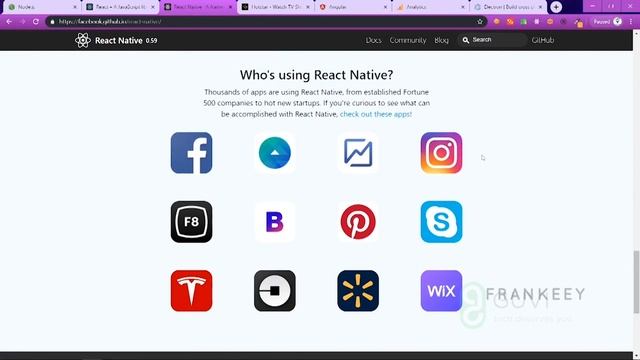The image size is (640, 360).
Task: Click the 0.59 version label
Action: click(151, 40)
